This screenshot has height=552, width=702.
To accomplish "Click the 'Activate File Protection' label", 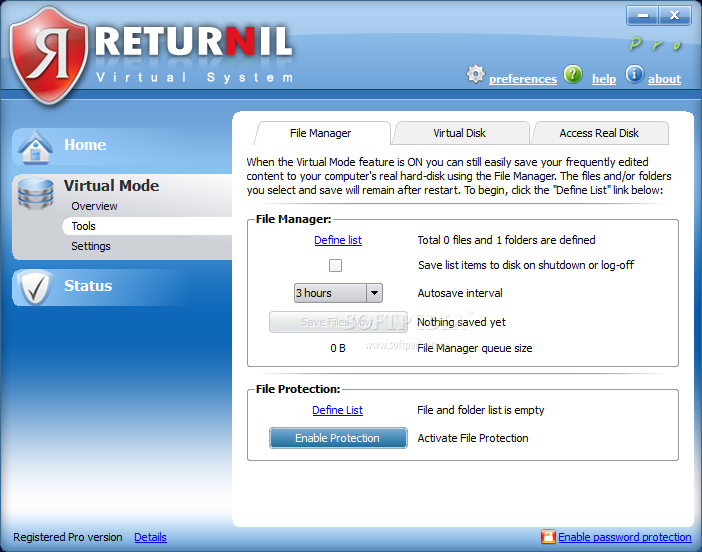I will 473,438.
